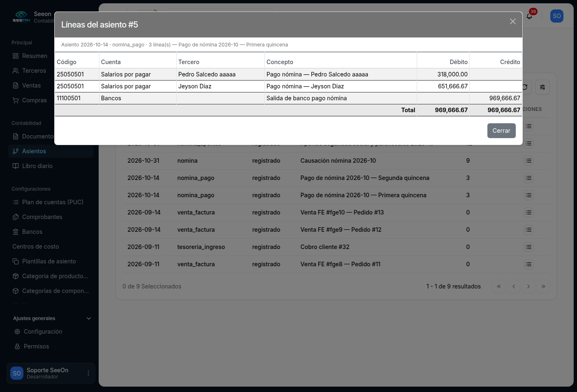Click the 318,000.00 debit amount
The width and height of the screenshot is (577, 392).
pyautogui.click(x=452, y=74)
